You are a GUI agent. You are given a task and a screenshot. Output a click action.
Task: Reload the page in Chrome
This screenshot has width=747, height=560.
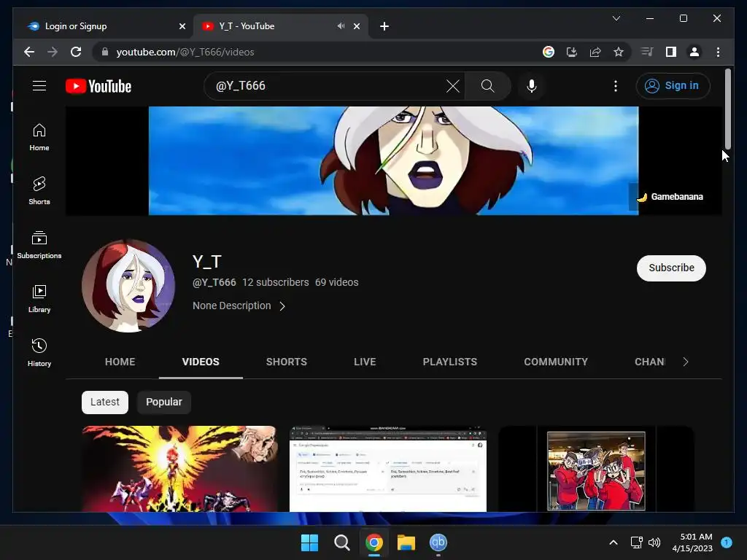tap(76, 52)
